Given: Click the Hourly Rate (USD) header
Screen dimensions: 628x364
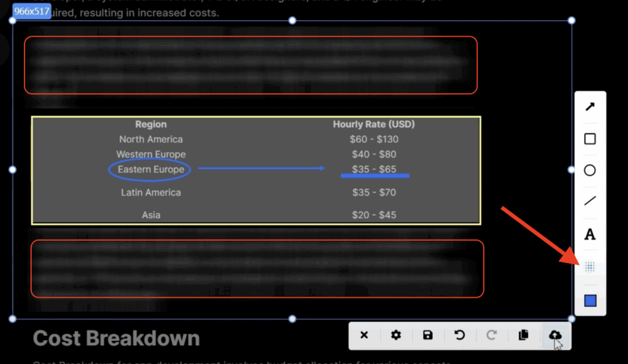Looking at the screenshot, I should click(x=373, y=124).
